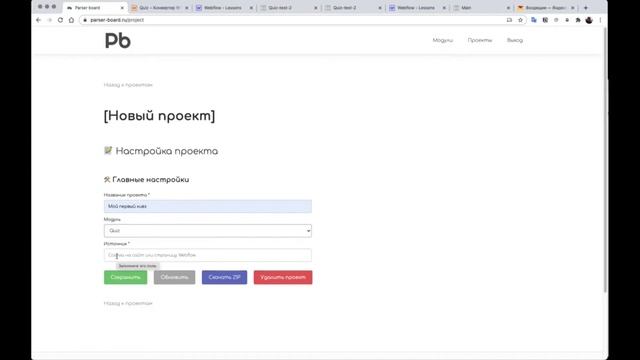Close the Parser board tab
This screenshot has height=360, width=640.
(122, 8)
